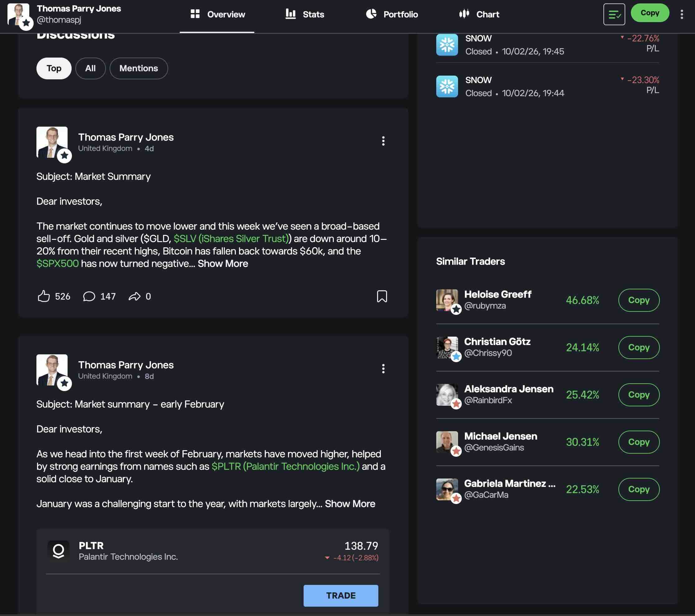Copy trader Heloise Greeff
This screenshot has width=695, height=616.
coord(638,300)
